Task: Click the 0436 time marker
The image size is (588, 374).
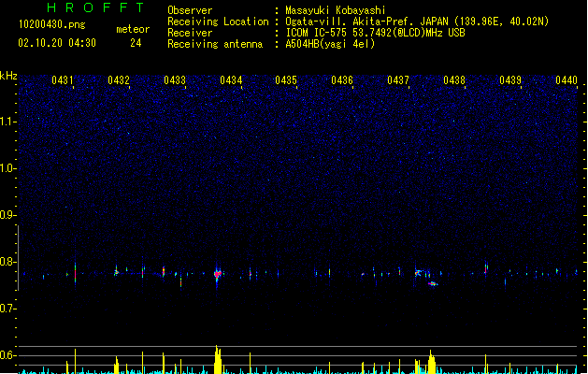Action: click(x=342, y=80)
